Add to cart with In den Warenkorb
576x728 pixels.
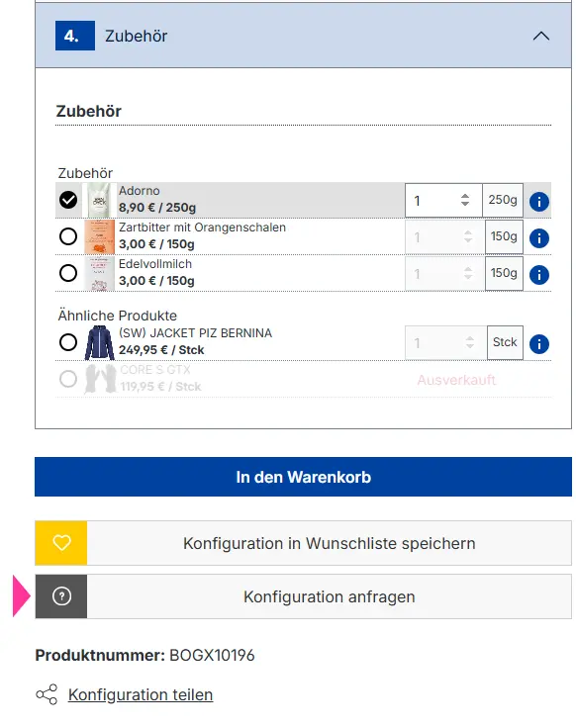click(x=303, y=477)
